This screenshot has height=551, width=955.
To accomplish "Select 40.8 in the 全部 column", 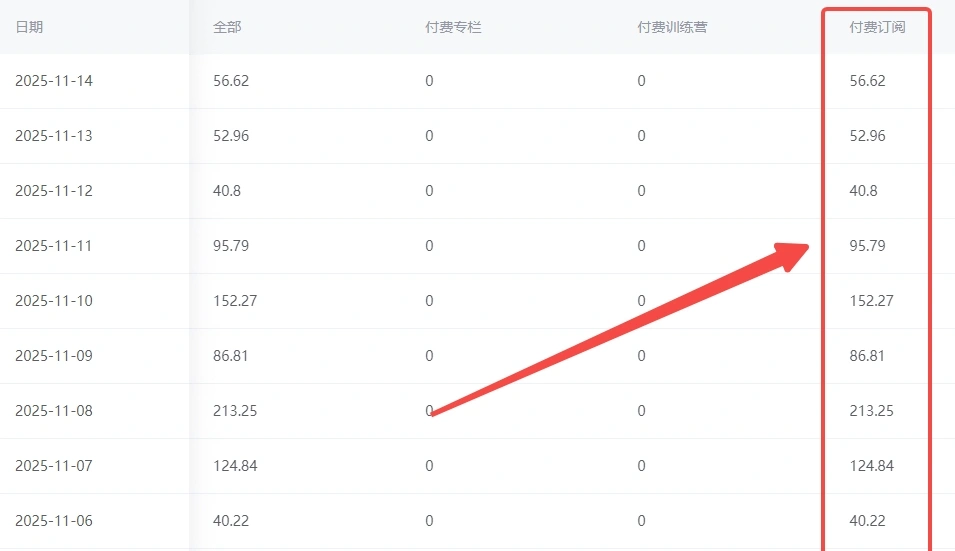I will coord(227,191).
